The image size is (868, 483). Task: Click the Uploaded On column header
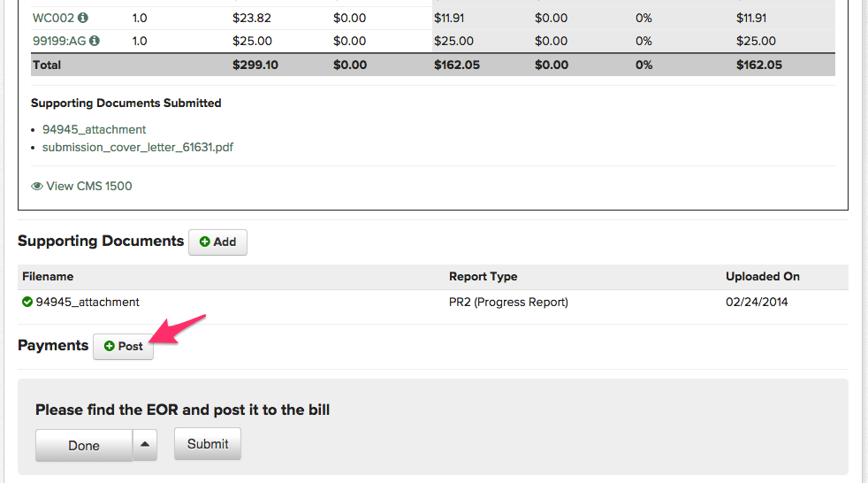(762, 276)
